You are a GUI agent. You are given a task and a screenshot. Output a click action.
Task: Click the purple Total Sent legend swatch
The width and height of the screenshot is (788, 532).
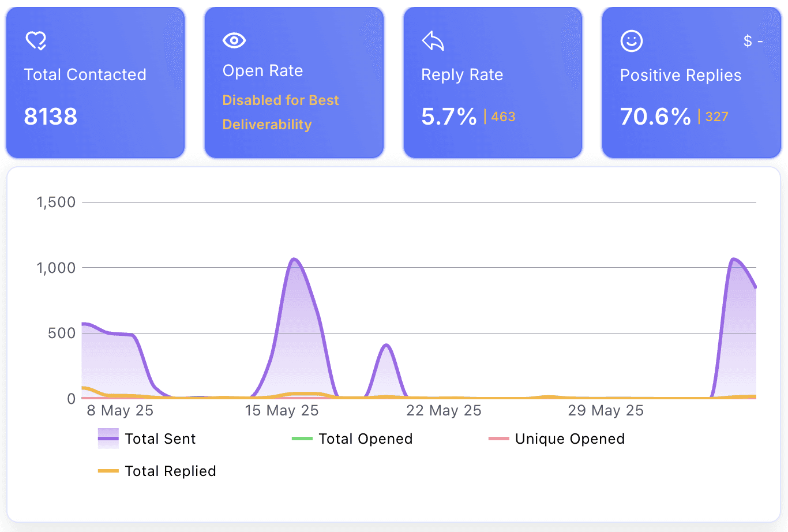[x=108, y=439]
